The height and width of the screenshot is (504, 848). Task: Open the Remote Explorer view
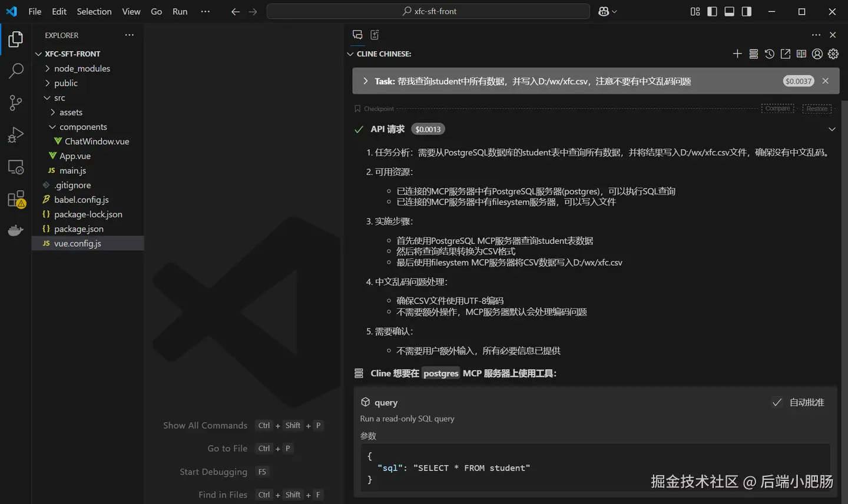coord(16,167)
